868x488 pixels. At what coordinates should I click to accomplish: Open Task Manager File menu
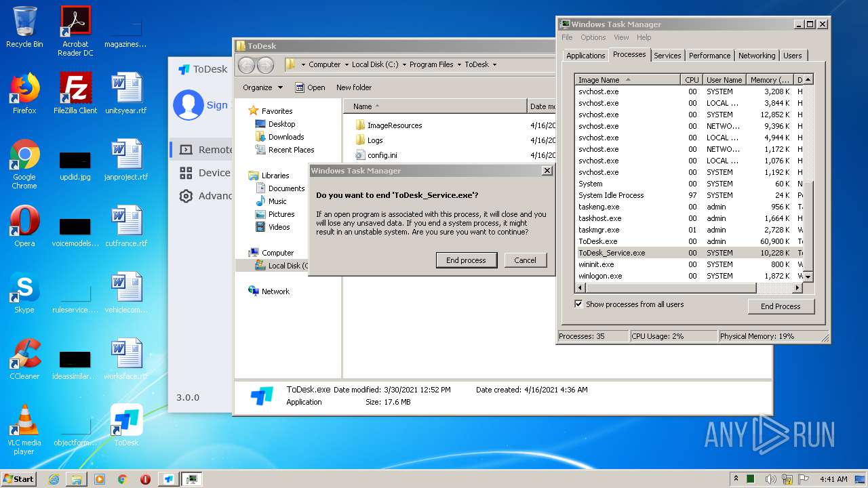(567, 37)
